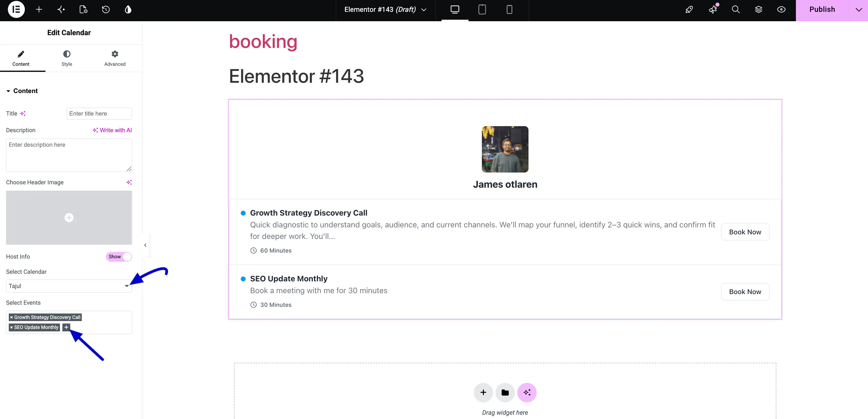Switch to Content tab
The image size is (868, 419).
(21, 59)
